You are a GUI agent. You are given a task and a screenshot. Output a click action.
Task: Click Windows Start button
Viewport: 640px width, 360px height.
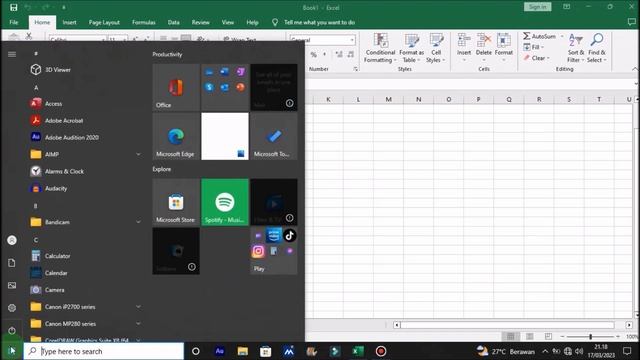pyautogui.click(x=12, y=351)
